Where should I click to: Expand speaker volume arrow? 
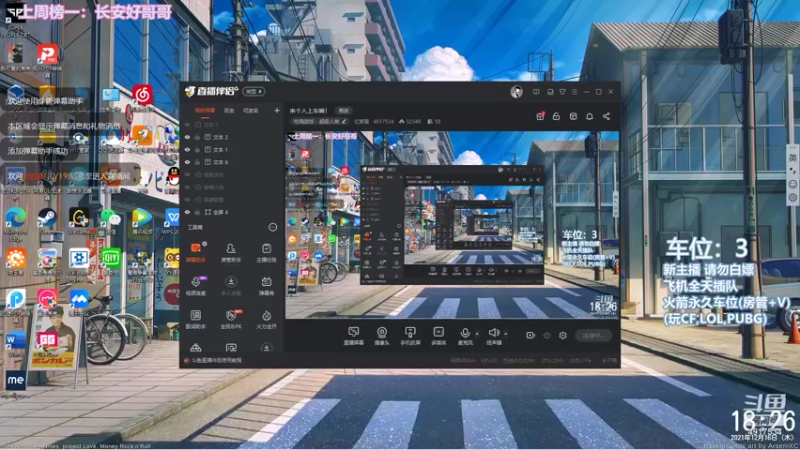tap(506, 334)
